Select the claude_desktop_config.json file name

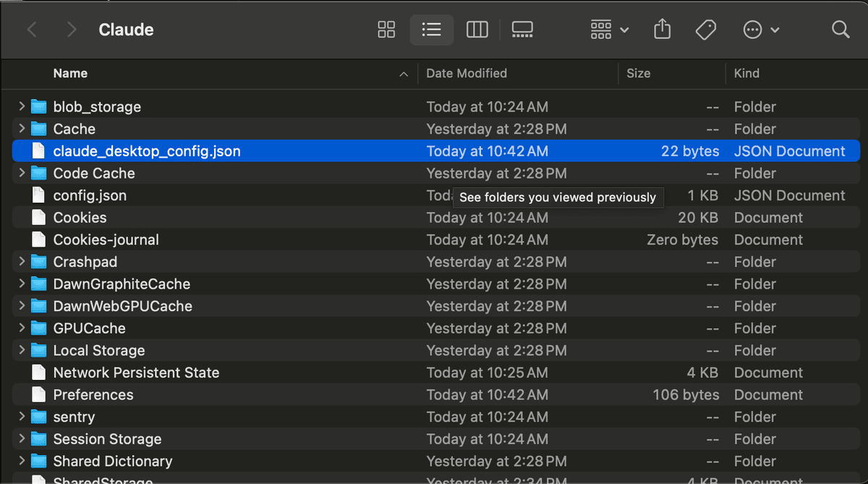(147, 151)
